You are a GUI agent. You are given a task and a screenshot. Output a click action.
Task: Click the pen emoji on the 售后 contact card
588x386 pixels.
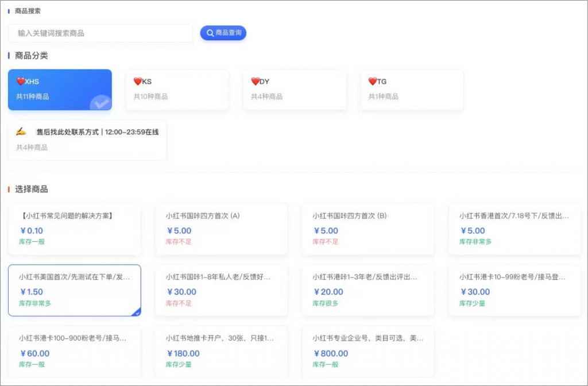pos(21,132)
